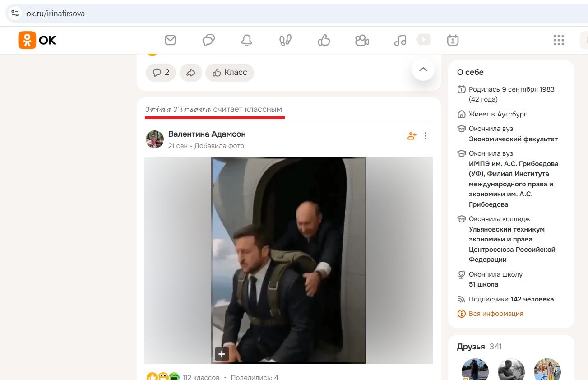
Task: Share the post via the forward arrow
Action: coord(190,72)
